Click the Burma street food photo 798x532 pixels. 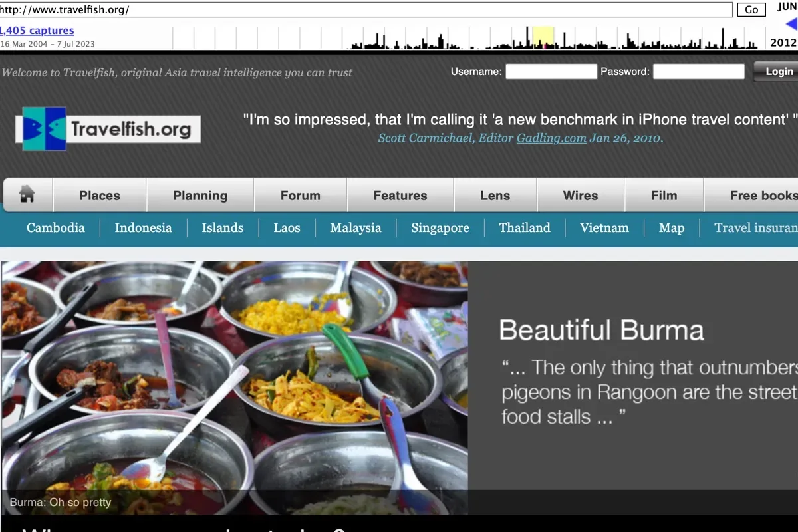click(x=234, y=388)
